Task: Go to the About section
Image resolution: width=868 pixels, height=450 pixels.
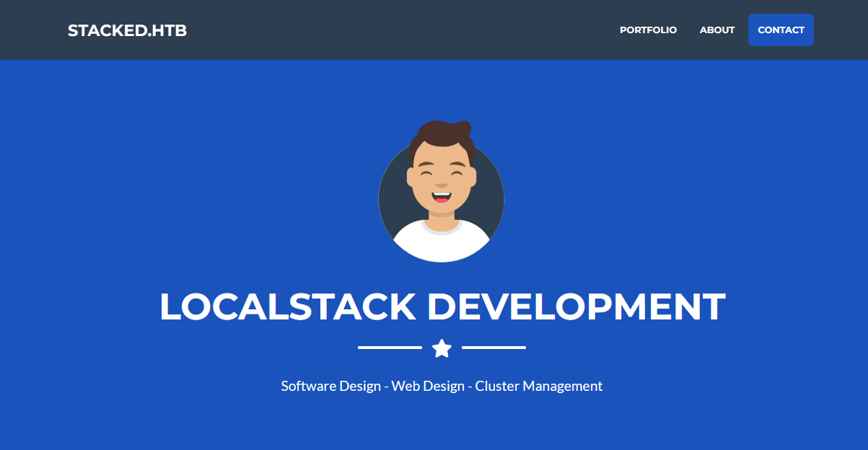Action: (x=716, y=30)
